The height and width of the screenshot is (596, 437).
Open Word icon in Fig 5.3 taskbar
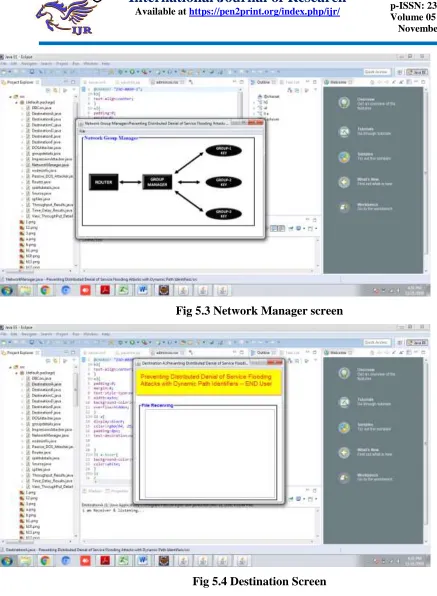[143, 291]
